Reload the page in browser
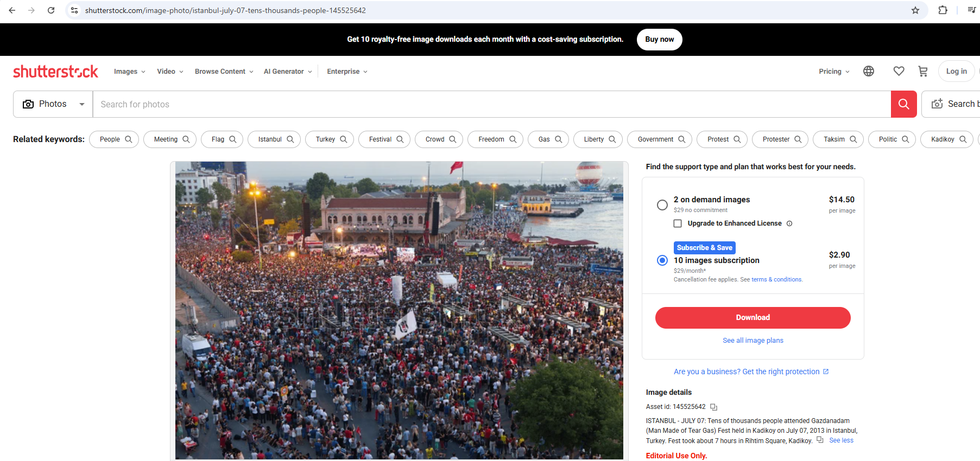 pos(51,10)
